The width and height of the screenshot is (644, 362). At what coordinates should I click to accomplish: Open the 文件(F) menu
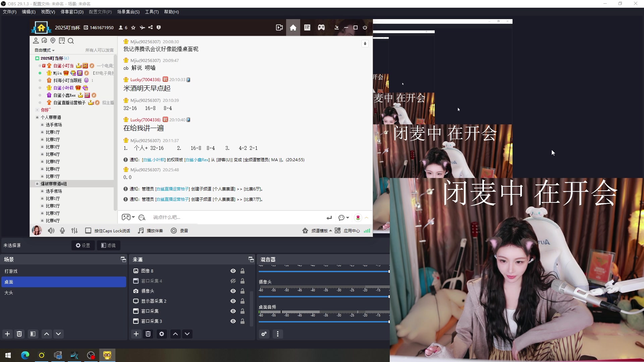click(9, 12)
